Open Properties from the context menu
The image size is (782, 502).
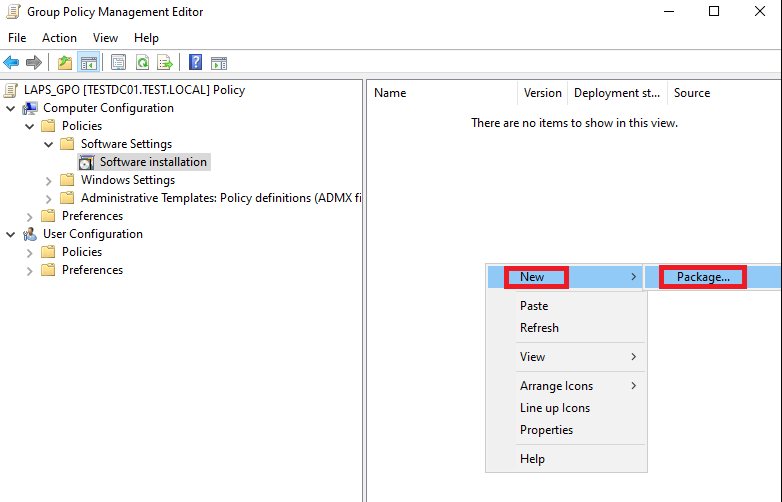click(x=546, y=430)
